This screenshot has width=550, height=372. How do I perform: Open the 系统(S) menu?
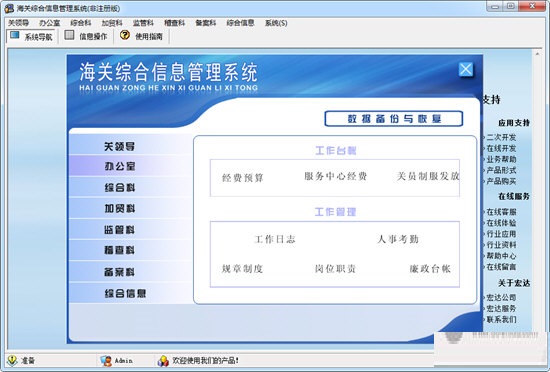tap(276, 23)
